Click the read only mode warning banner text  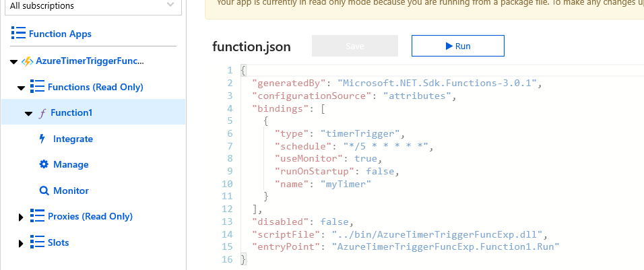430,3
